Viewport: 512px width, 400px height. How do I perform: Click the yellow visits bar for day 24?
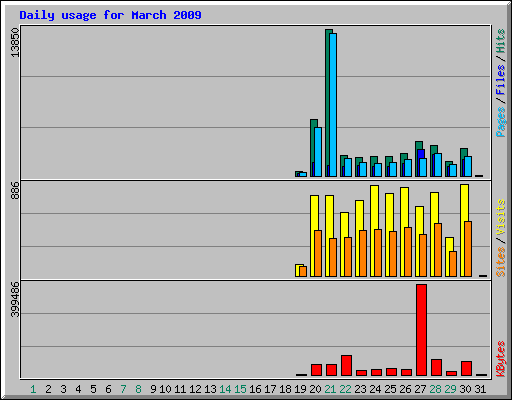(x=373, y=231)
